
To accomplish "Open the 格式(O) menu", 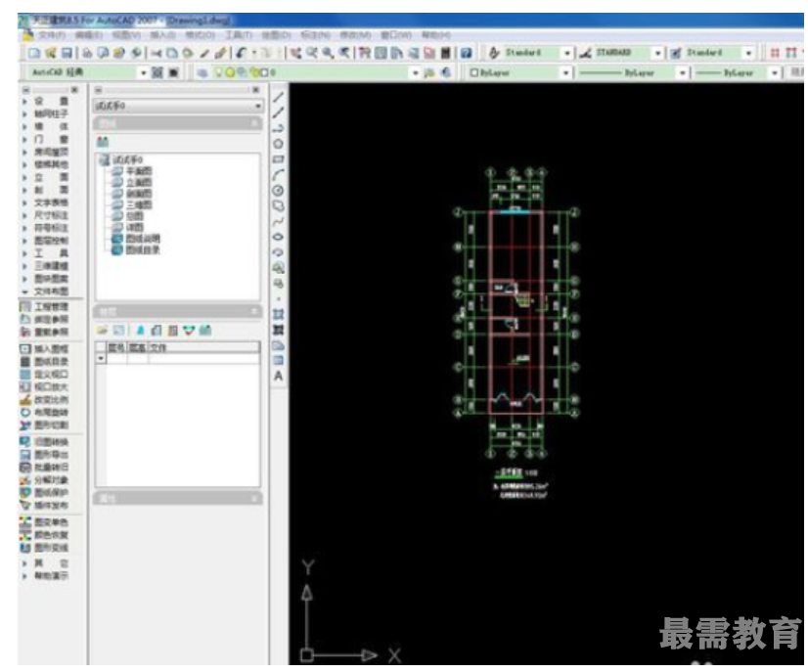I will coord(201,35).
